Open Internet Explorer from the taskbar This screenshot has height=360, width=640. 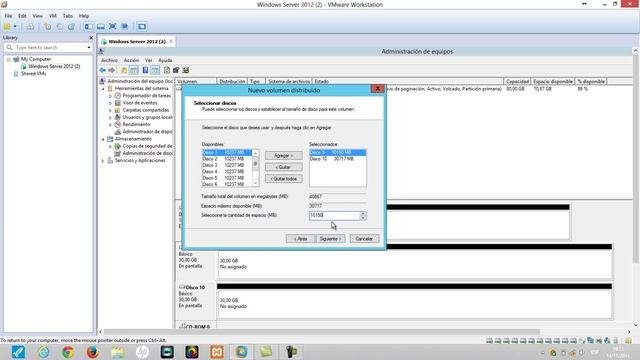coord(44,352)
